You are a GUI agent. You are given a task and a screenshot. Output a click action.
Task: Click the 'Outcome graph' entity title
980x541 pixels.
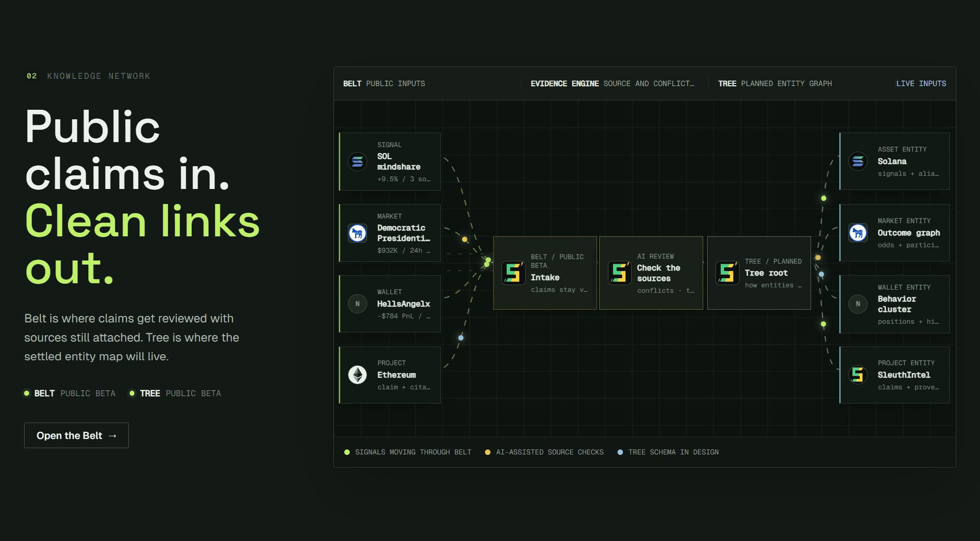(x=909, y=233)
